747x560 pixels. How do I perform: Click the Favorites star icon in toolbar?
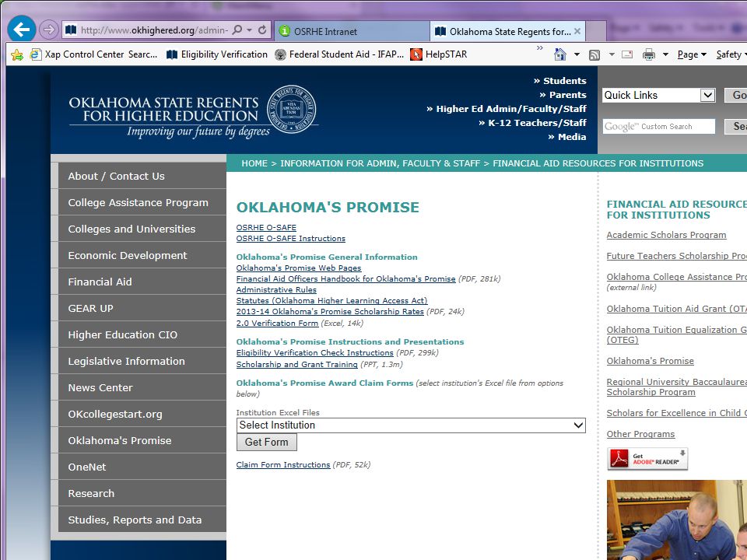[x=16, y=54]
